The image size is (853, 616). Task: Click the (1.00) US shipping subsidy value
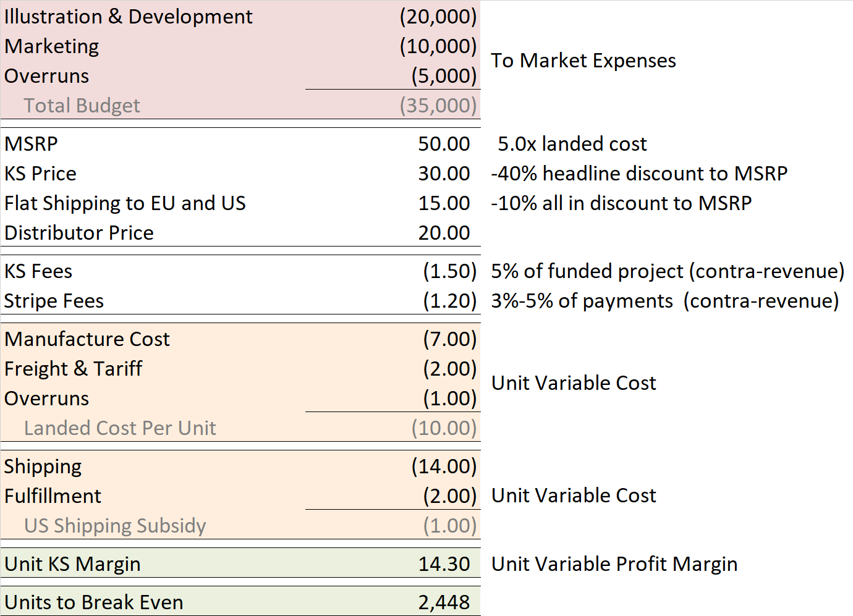tap(450, 526)
